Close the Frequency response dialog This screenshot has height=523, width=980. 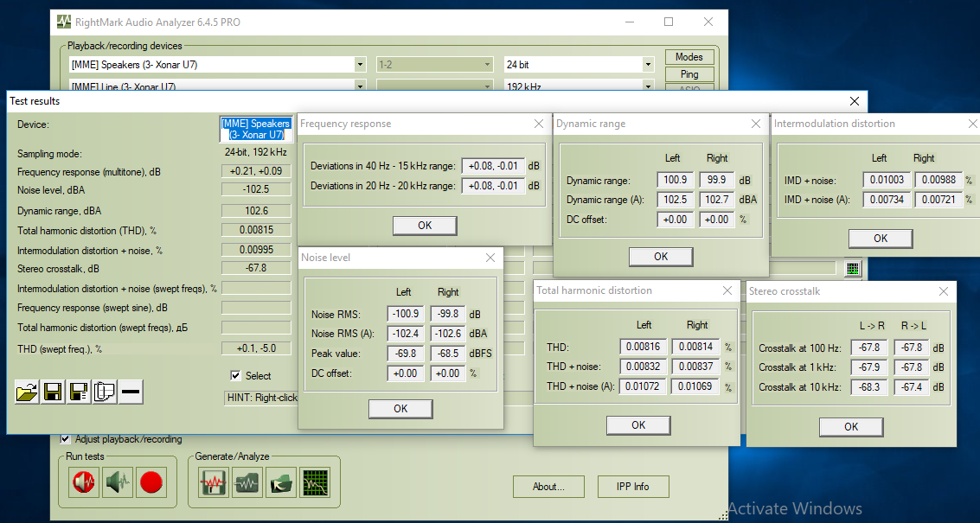[539, 124]
